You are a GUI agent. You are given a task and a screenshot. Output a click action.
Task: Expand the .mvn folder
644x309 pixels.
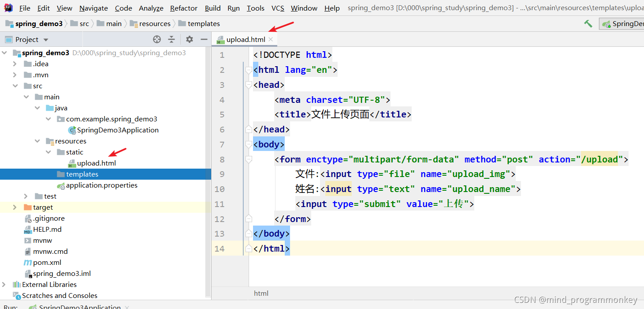tap(15, 75)
